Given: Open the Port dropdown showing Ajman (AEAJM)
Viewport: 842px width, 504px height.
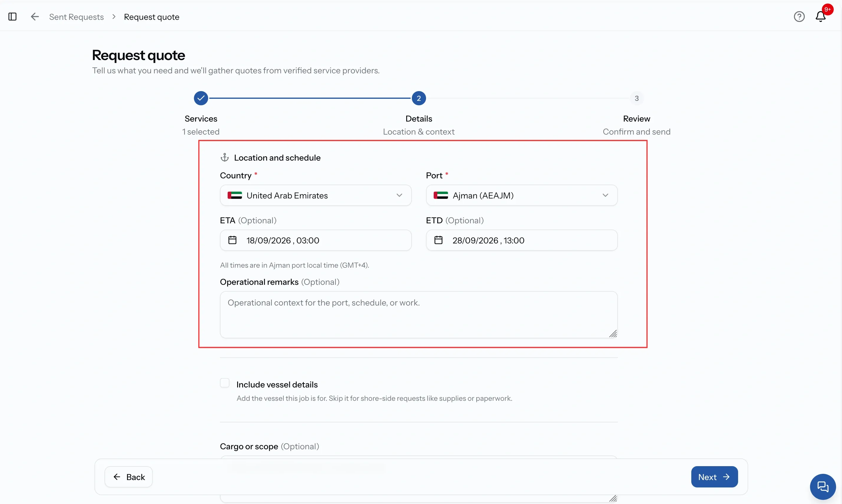Looking at the screenshot, I should coord(521,195).
